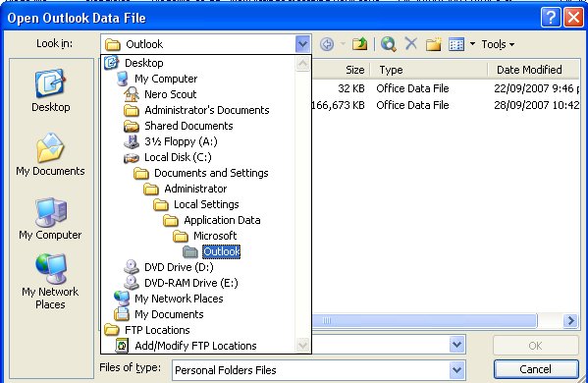Click the Views toolbar icon
588x383 pixels.
[x=456, y=44]
